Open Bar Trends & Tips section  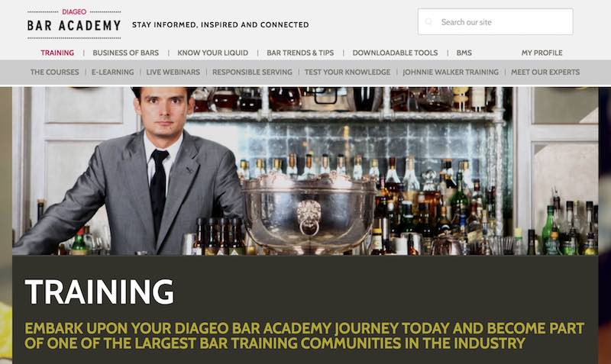[300, 53]
